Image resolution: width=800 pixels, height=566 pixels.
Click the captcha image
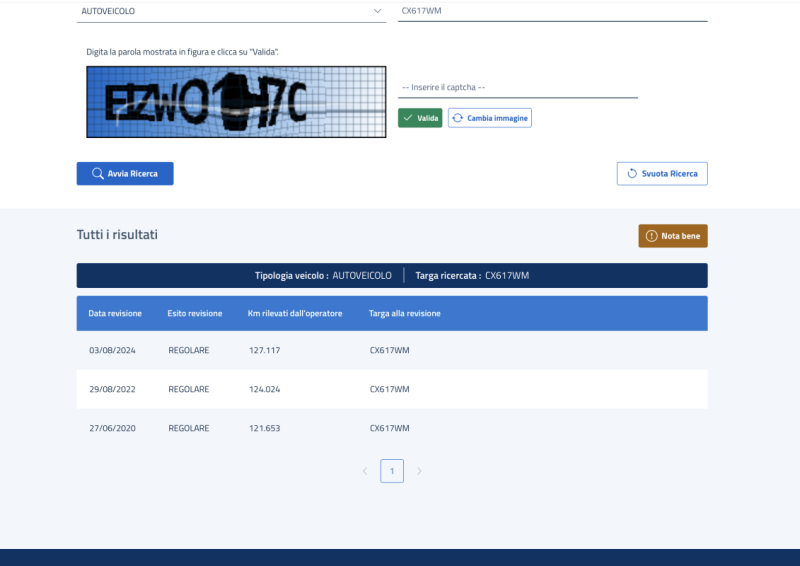236,102
